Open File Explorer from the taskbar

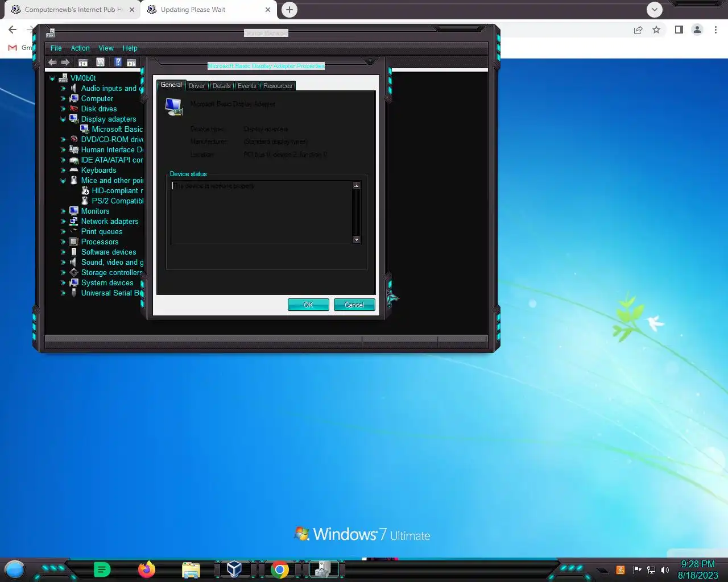(191, 569)
